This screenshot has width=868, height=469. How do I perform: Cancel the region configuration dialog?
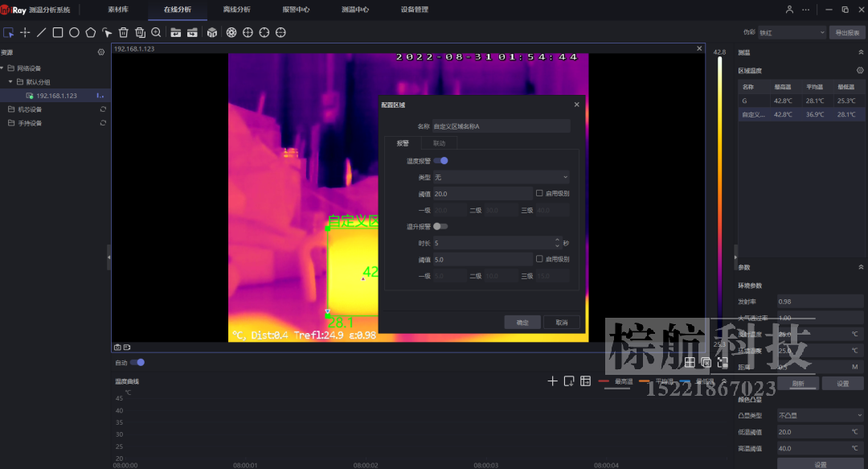tap(561, 322)
